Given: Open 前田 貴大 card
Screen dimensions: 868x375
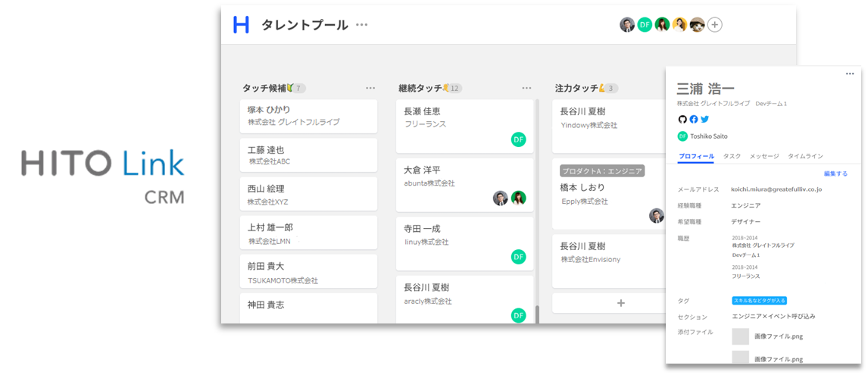Looking at the screenshot, I should (x=308, y=271).
